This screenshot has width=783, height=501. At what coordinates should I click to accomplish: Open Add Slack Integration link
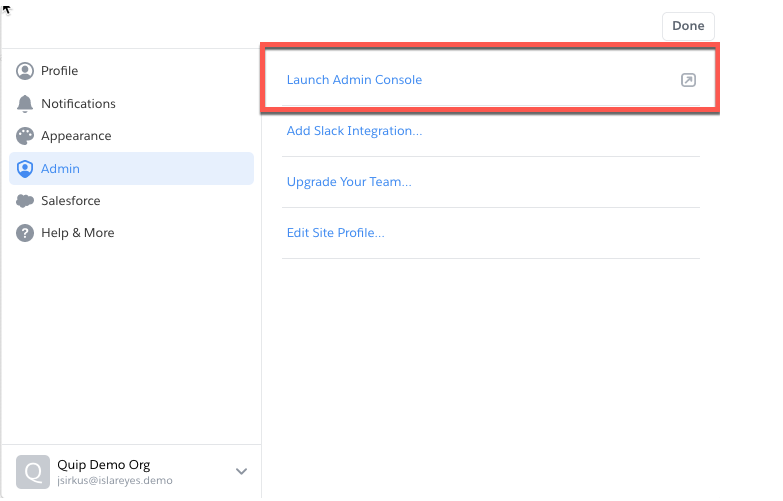354,131
